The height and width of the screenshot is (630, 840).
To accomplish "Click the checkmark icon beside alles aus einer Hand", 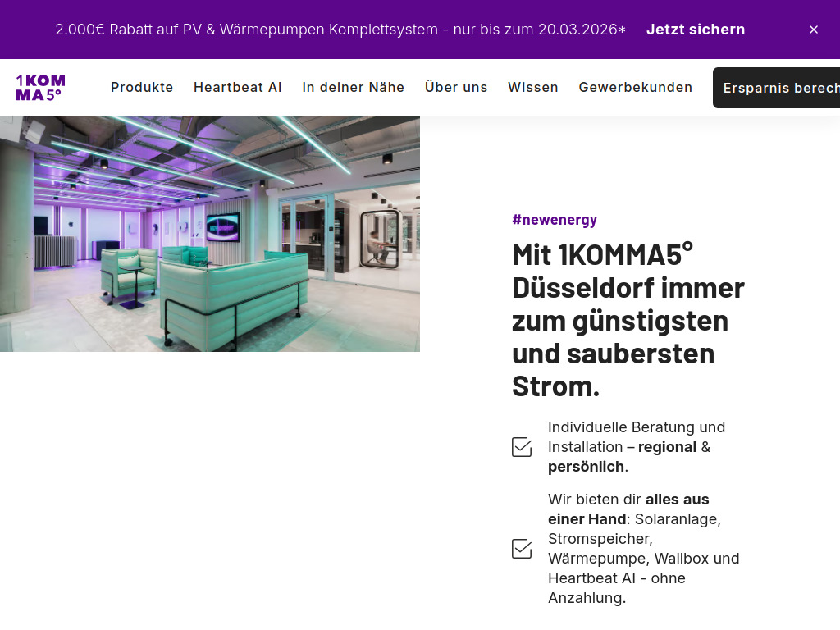I will coord(522,549).
